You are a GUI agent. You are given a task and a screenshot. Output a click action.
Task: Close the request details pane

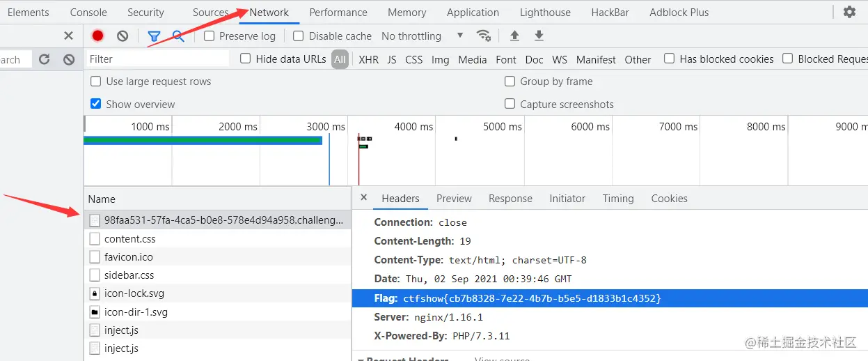[363, 198]
